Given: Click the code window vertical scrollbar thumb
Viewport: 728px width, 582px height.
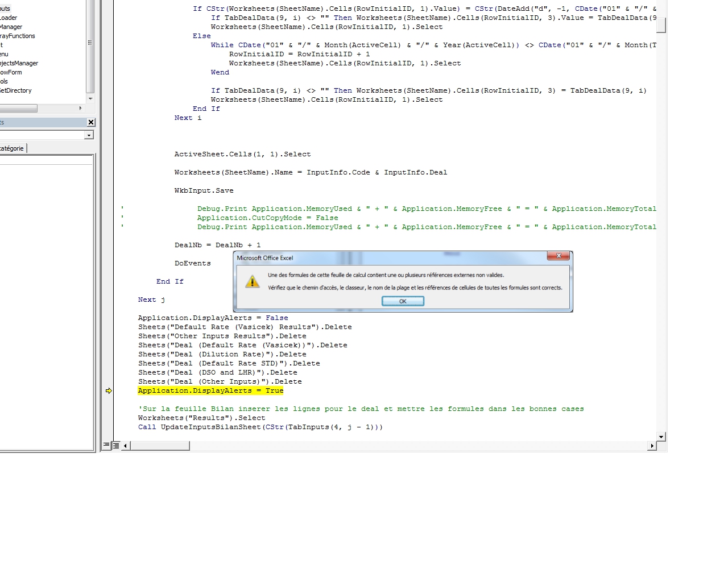Looking at the screenshot, I should 661,24.
